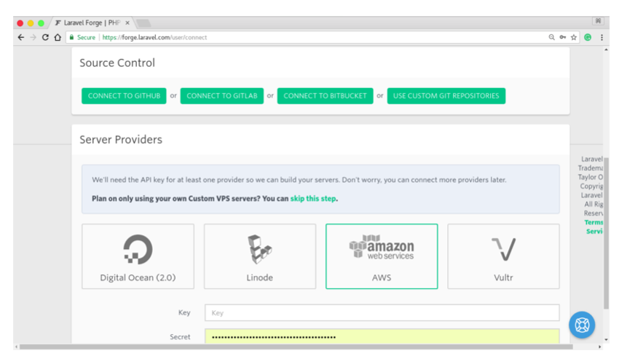Follow the 'skip this step' link
The image size is (619, 364).
click(x=313, y=199)
